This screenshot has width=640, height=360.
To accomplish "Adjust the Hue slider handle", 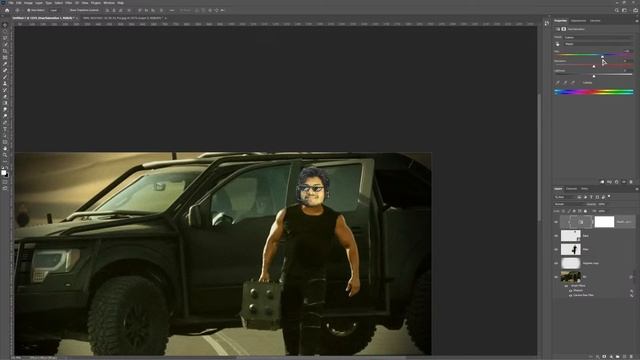I will coord(602,56).
